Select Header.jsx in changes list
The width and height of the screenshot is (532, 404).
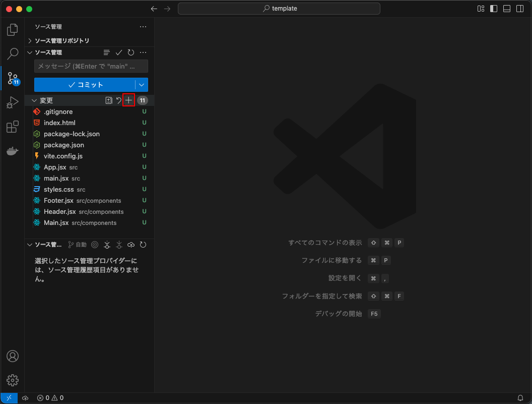tap(90, 212)
